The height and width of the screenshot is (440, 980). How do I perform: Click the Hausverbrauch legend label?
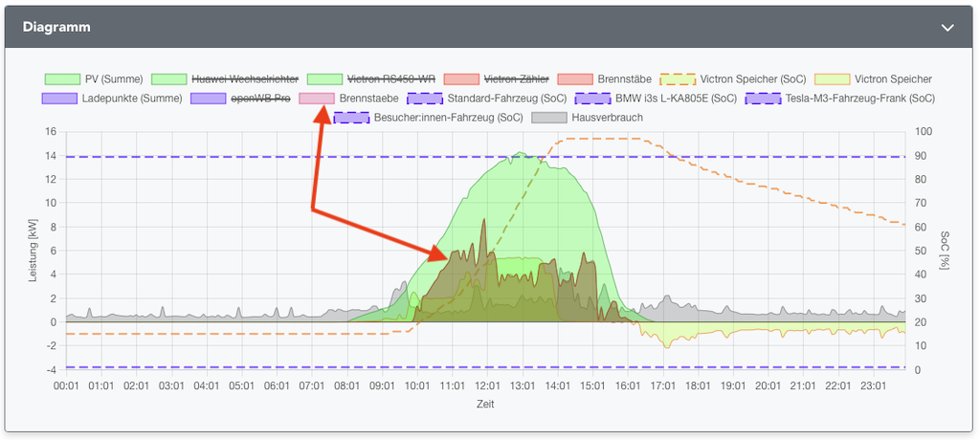[x=608, y=117]
